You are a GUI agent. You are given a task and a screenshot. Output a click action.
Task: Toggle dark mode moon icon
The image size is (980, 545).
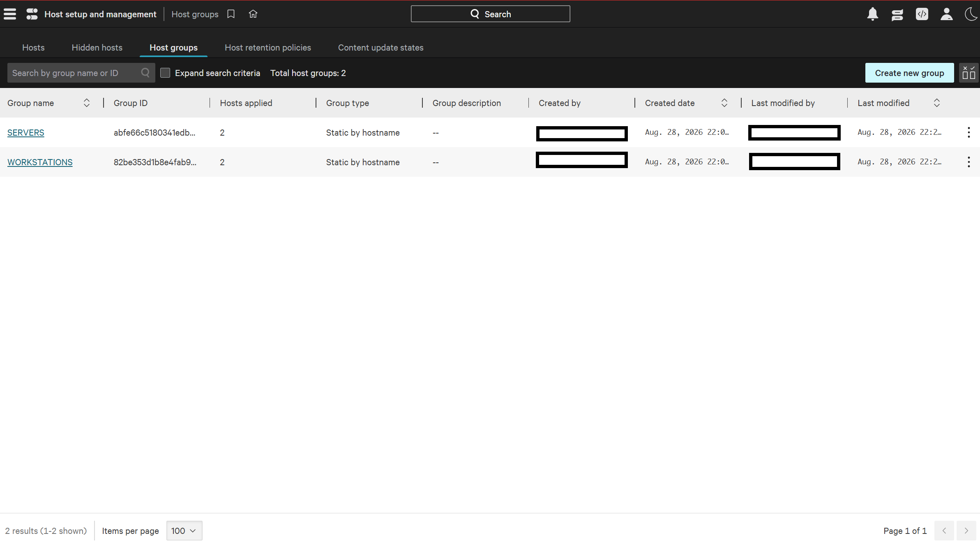coord(971,14)
